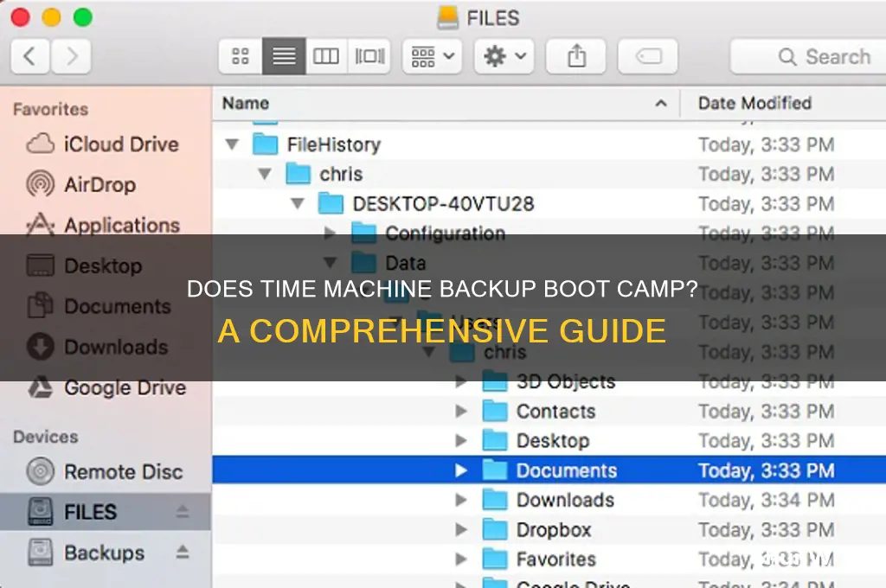Click the Share toolbar button
The image size is (886, 588).
tap(576, 56)
